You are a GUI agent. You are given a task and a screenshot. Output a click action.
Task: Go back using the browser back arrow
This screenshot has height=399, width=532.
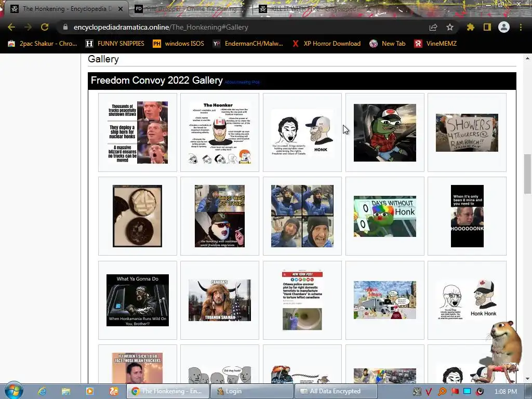11,27
